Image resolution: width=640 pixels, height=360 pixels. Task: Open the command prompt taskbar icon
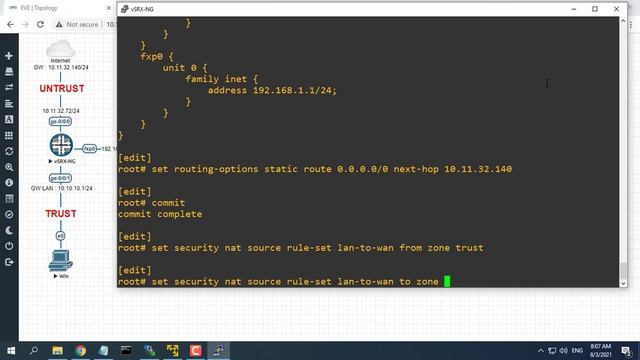click(x=127, y=351)
